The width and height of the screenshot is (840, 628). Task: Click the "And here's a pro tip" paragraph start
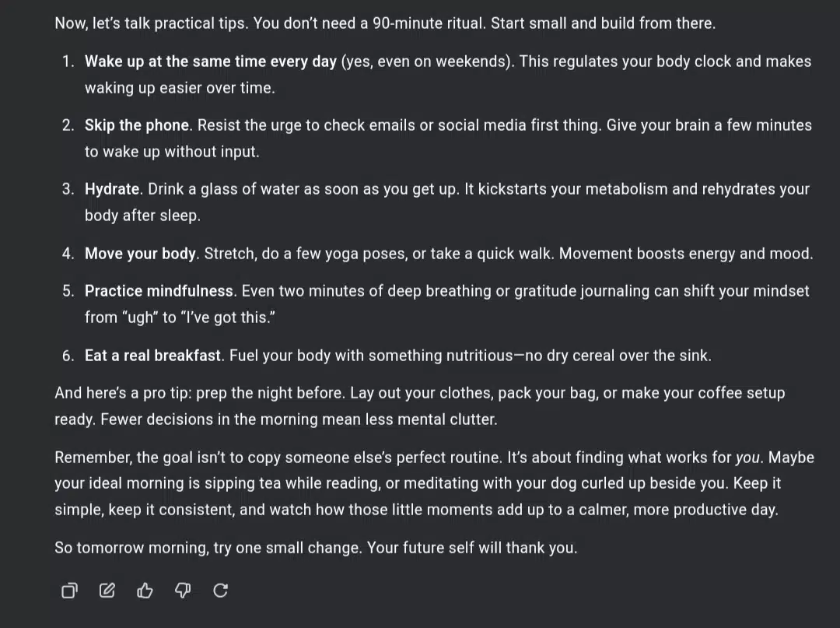123,393
